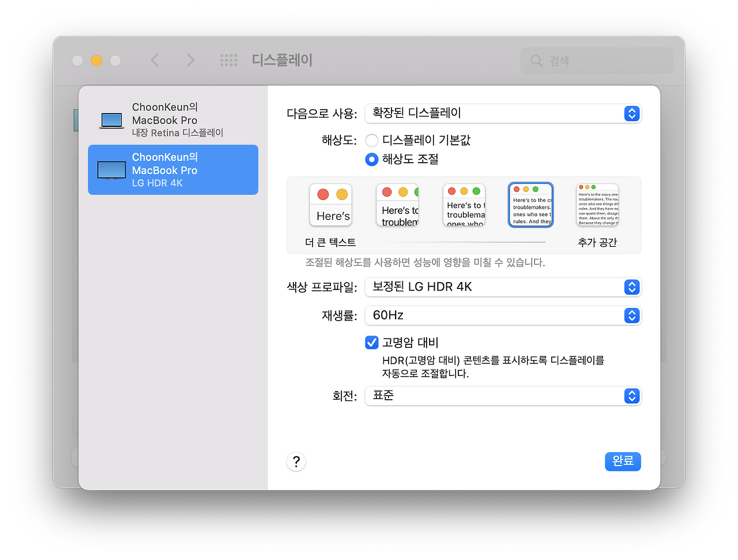Select the built-in Retina MacBook Pro display icon

tap(111, 119)
